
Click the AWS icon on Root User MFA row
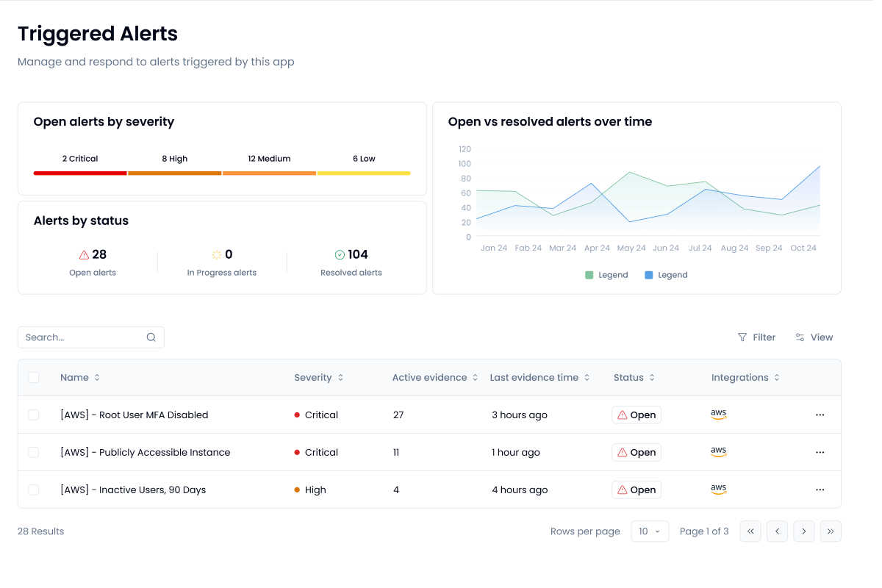[x=718, y=414]
